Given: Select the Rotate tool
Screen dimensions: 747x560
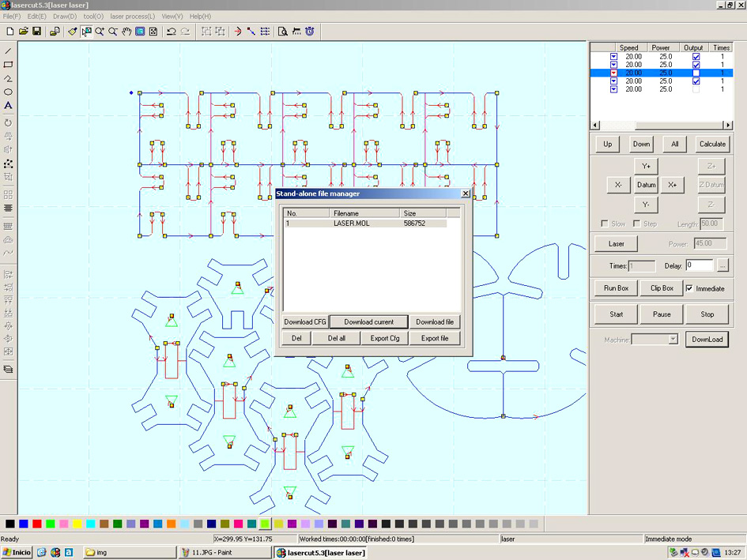Looking at the screenshot, I should [x=8, y=123].
